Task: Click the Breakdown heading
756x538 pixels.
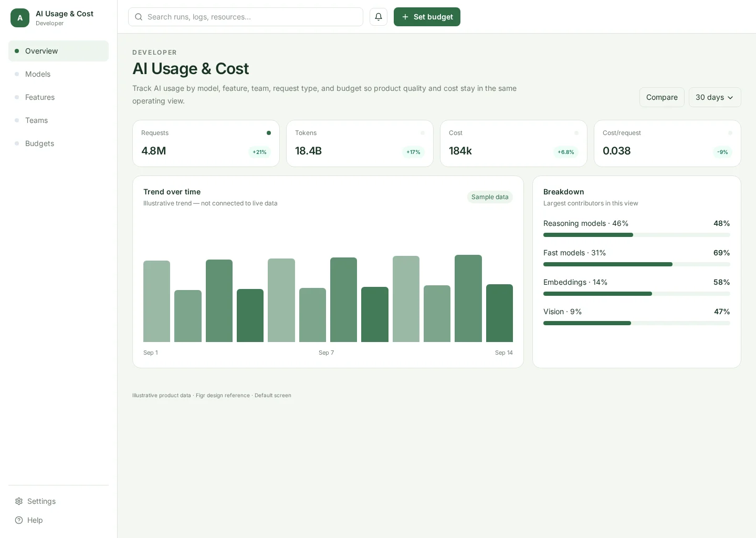Action: (x=564, y=192)
